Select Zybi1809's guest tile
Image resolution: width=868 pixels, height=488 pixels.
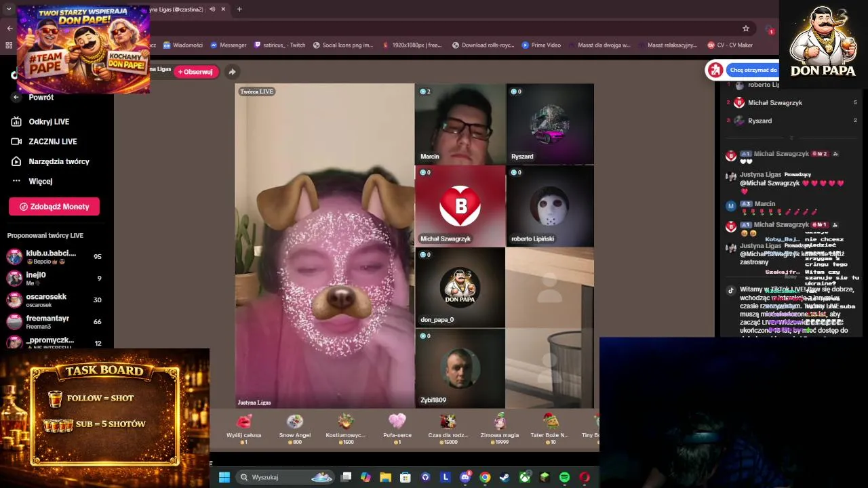pyautogui.click(x=460, y=368)
